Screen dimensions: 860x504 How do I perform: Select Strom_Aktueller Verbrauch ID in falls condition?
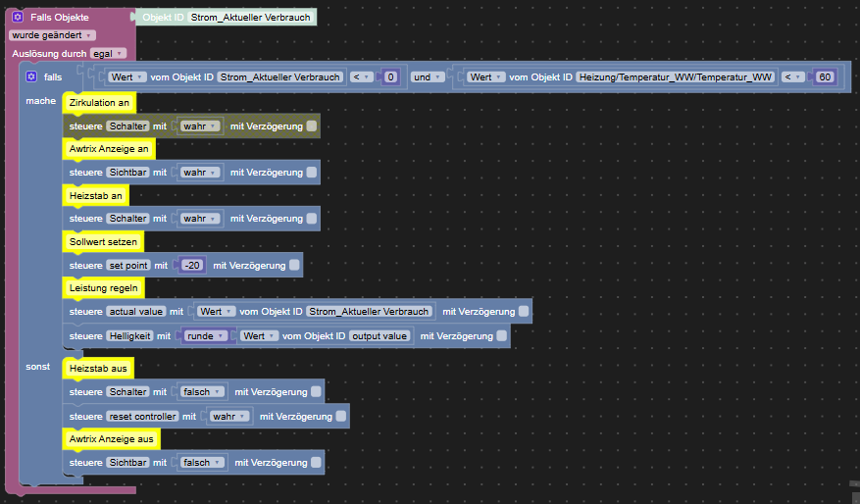(280, 76)
